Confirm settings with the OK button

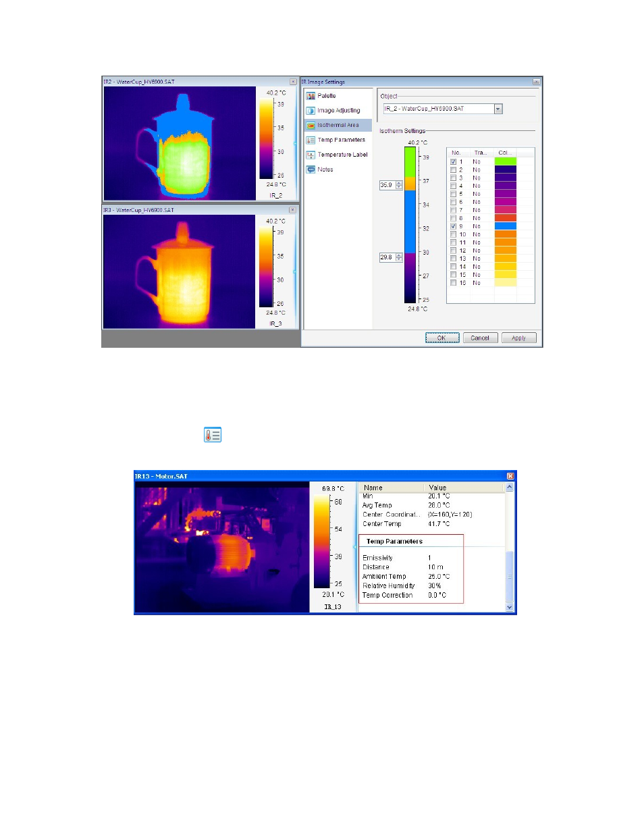click(442, 338)
